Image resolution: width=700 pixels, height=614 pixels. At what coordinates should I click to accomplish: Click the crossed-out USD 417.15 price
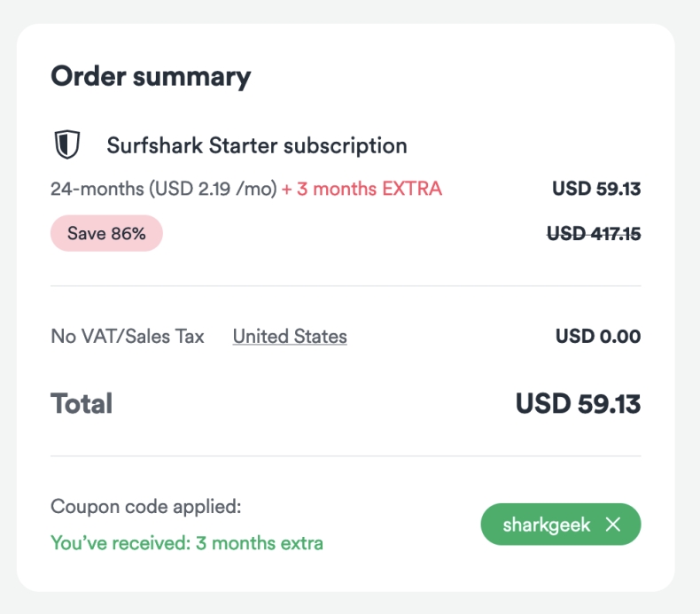[593, 234]
